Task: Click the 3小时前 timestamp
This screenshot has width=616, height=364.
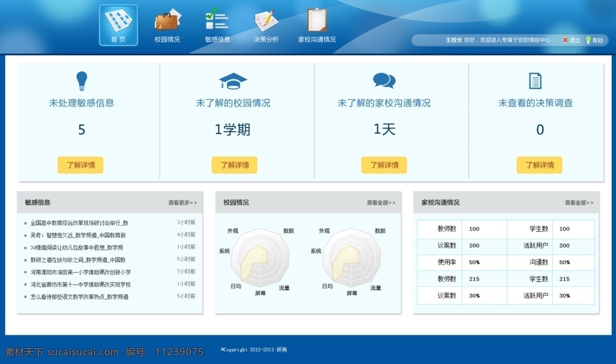Action: click(186, 223)
